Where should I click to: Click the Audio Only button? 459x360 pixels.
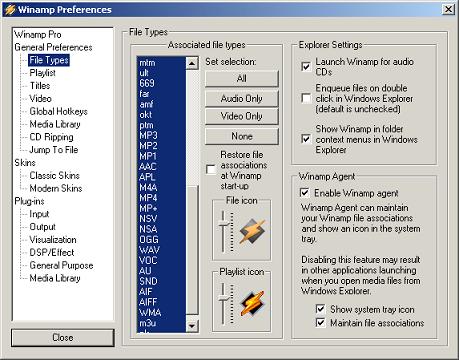[x=242, y=99]
